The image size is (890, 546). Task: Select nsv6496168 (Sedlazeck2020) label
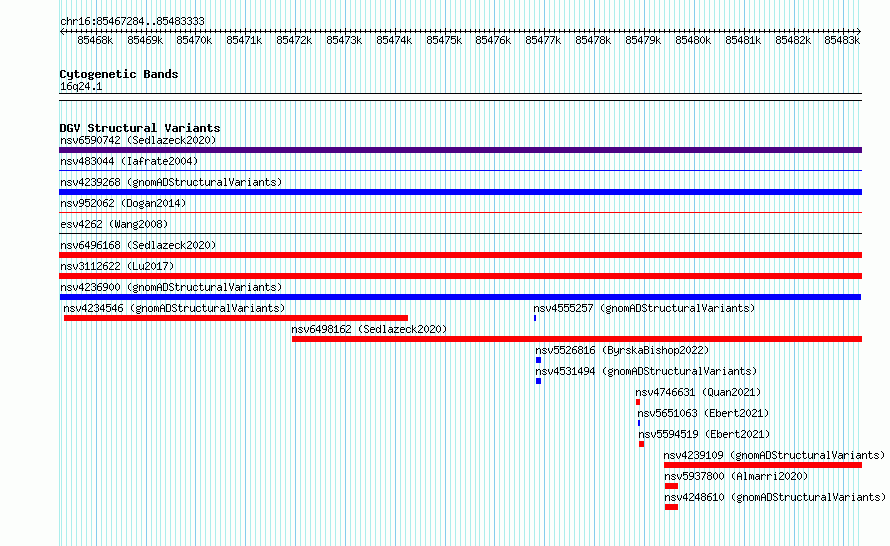138,245
